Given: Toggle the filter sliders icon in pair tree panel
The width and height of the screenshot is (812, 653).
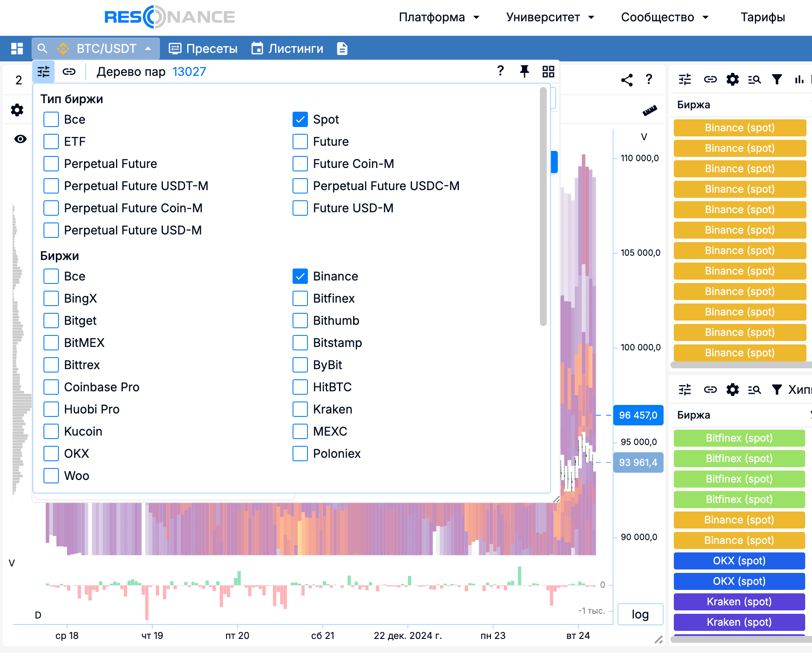Looking at the screenshot, I should tap(43, 72).
